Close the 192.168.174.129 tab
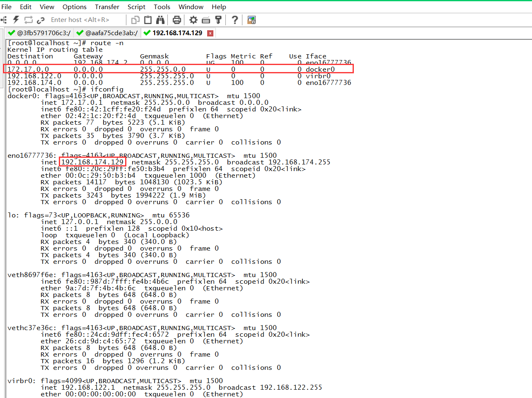This screenshot has width=532, height=398. [210, 33]
